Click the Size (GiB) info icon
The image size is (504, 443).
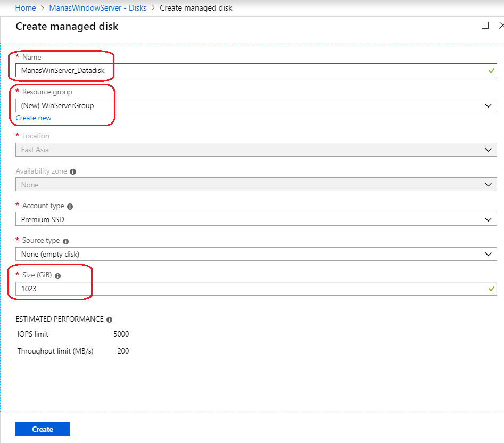[x=59, y=276]
